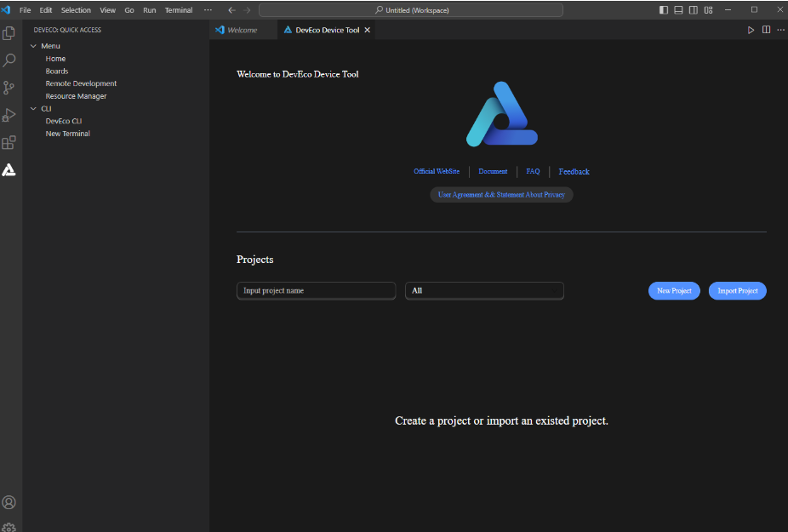Open the Run menu
The width and height of the screenshot is (788, 532).
(x=149, y=10)
